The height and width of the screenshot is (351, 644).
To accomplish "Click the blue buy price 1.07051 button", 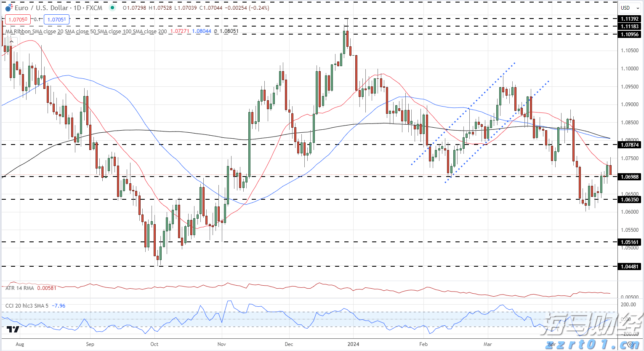I will [56, 19].
